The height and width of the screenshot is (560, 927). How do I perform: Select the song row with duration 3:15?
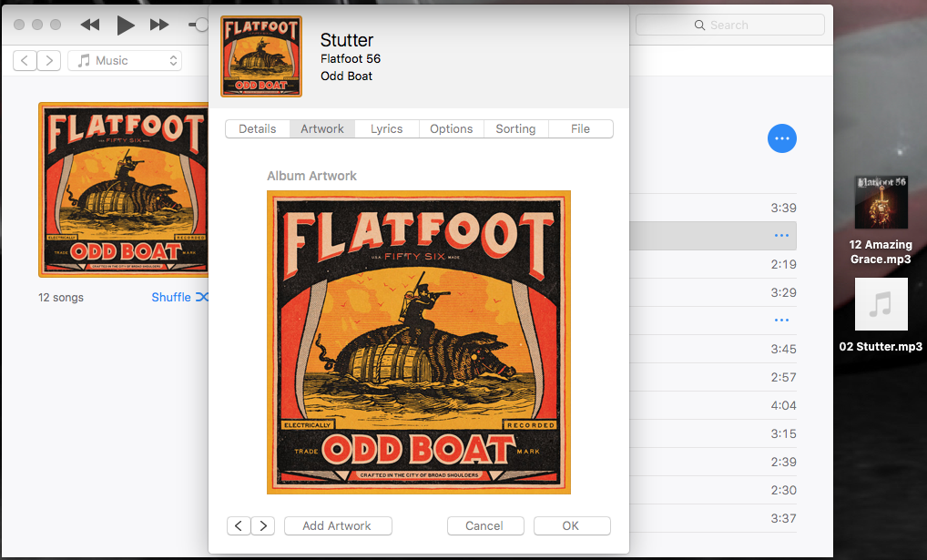pyautogui.click(x=713, y=433)
